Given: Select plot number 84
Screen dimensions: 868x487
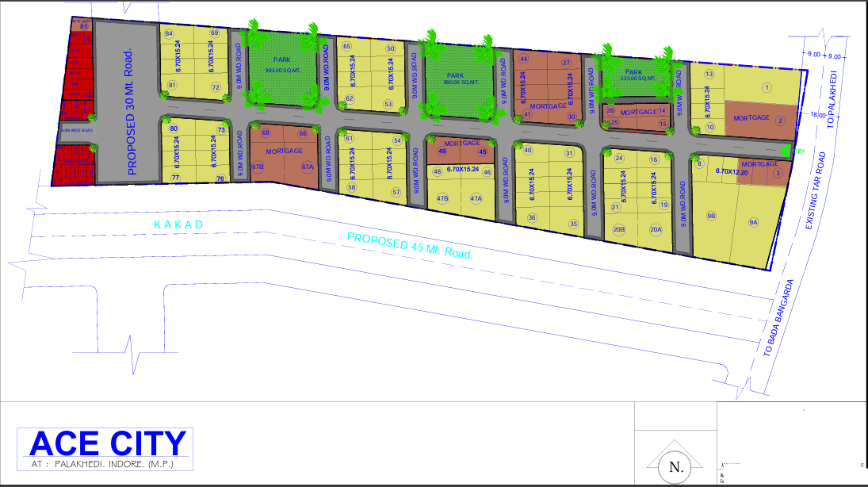Looking at the screenshot, I should pyautogui.click(x=169, y=34).
